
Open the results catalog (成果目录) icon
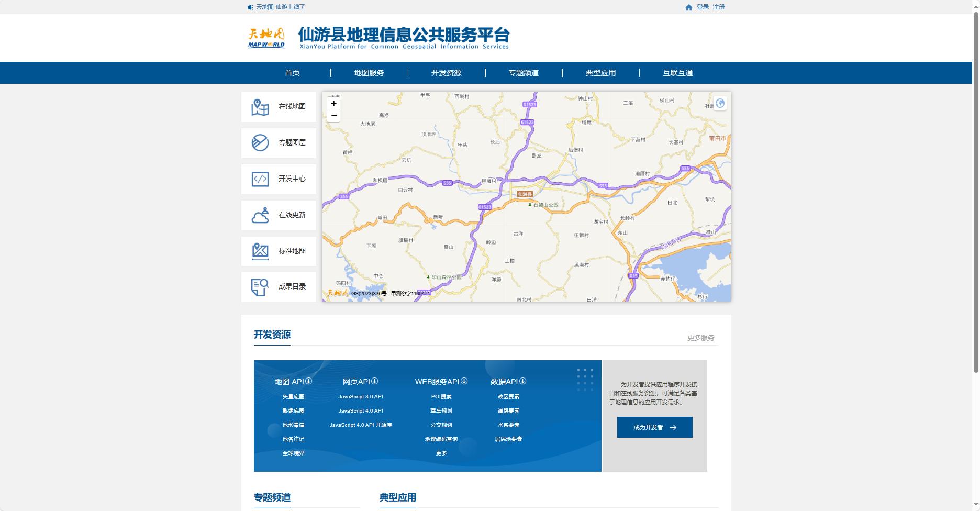click(260, 287)
